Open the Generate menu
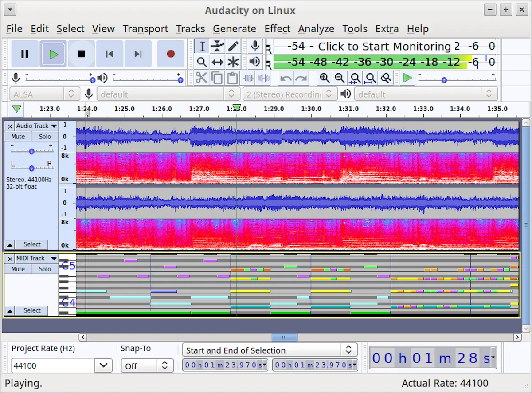Viewport: 532px width, 393px height. pos(235,29)
